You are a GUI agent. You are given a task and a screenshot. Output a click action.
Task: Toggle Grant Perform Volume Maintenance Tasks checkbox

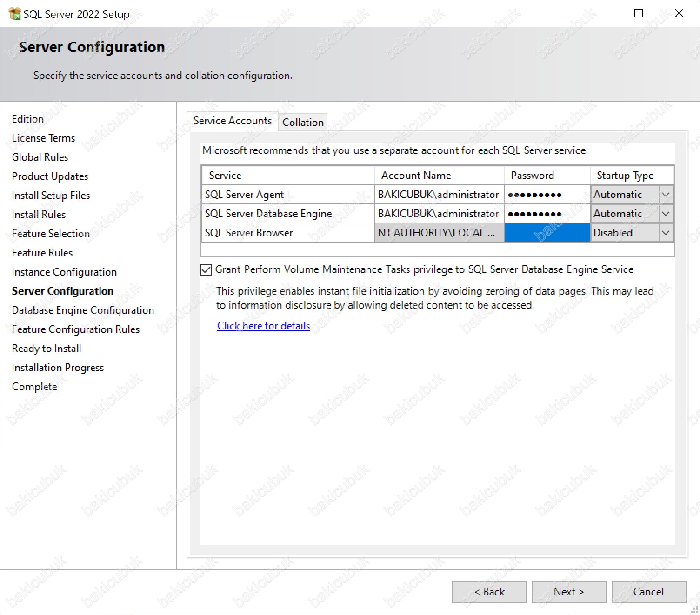pos(206,270)
